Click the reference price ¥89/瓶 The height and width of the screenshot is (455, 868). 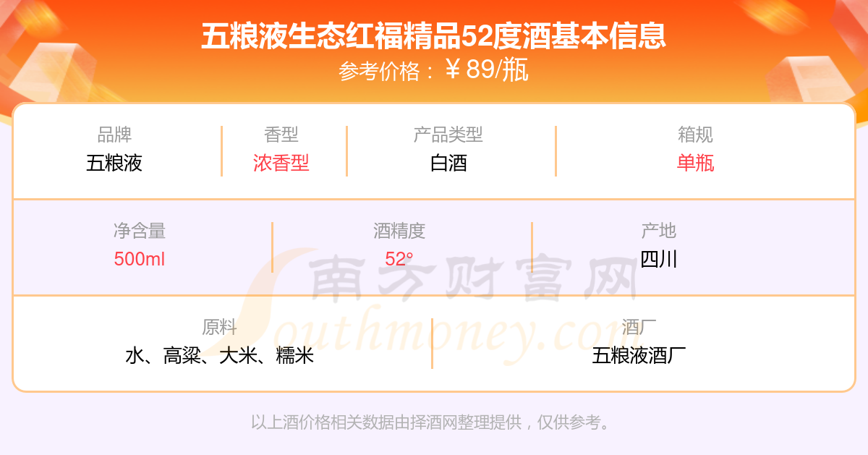[487, 70]
